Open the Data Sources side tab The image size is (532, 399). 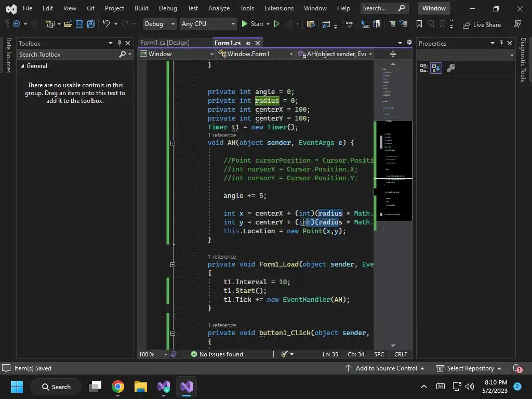tap(8, 55)
